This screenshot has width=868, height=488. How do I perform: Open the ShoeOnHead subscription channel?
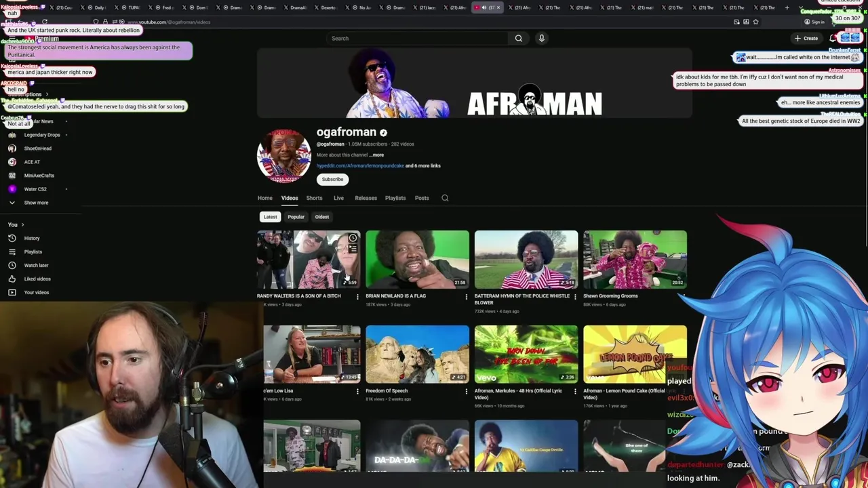pyautogui.click(x=37, y=148)
